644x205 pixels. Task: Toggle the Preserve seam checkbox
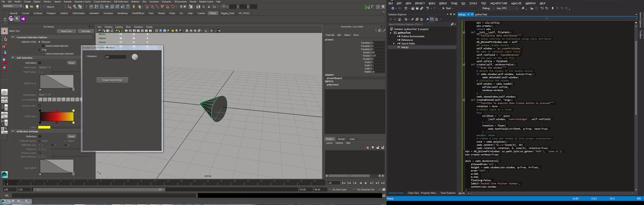coord(39,153)
